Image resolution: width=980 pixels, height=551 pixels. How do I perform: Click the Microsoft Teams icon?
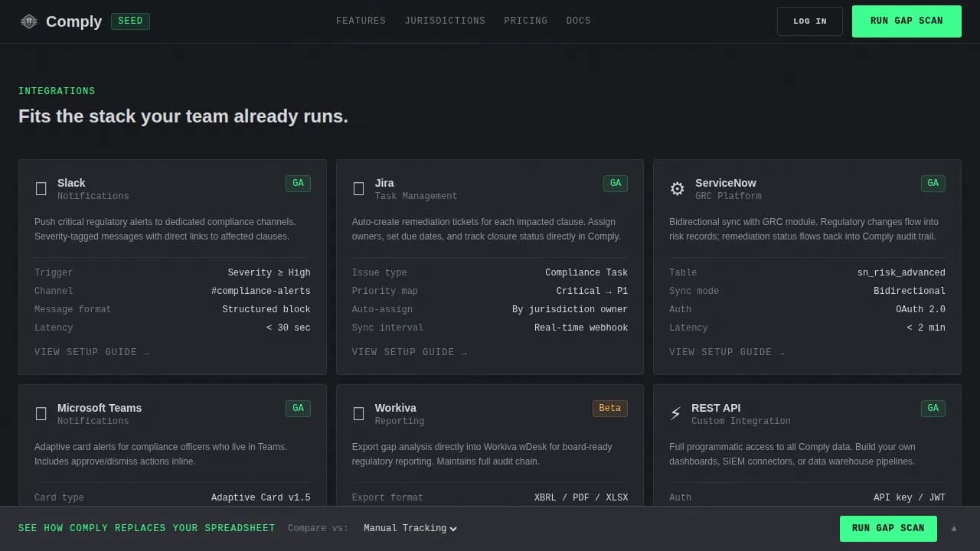41,414
